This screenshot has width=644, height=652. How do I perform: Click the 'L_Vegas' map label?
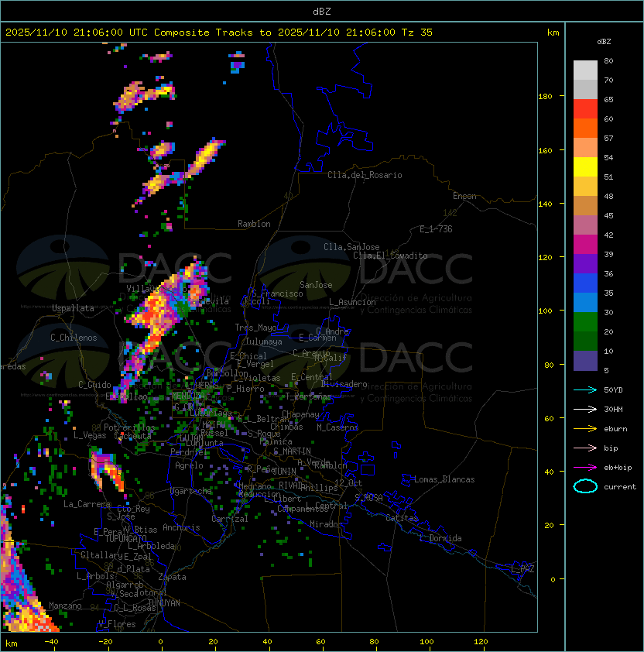click(90, 435)
